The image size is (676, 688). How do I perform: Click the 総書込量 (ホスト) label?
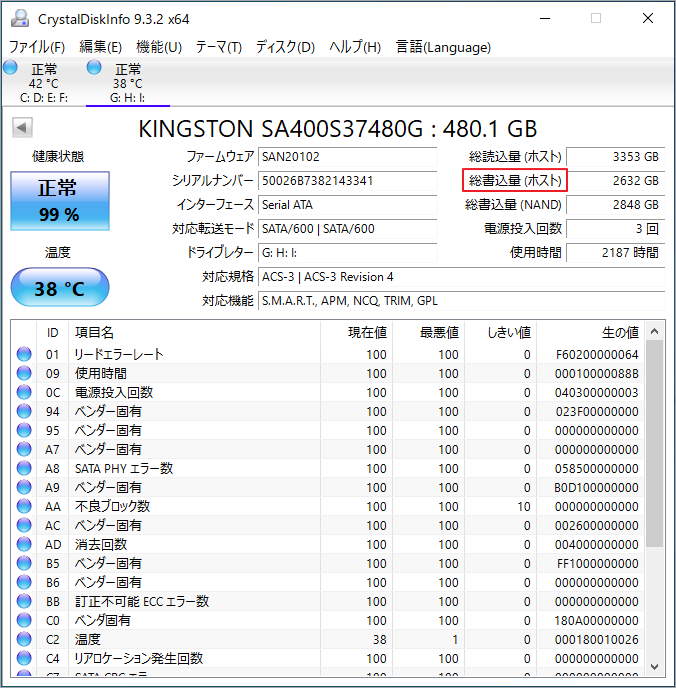pos(515,181)
